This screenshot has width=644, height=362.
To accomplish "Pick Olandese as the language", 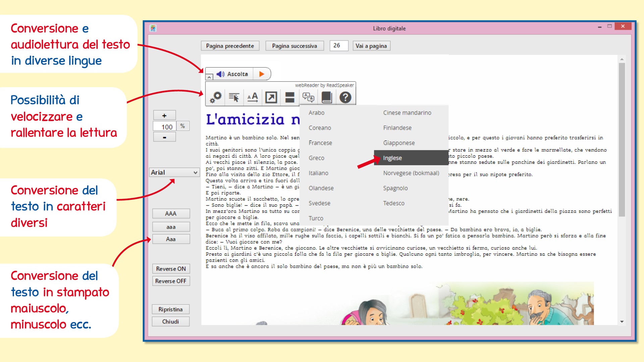I will click(321, 188).
